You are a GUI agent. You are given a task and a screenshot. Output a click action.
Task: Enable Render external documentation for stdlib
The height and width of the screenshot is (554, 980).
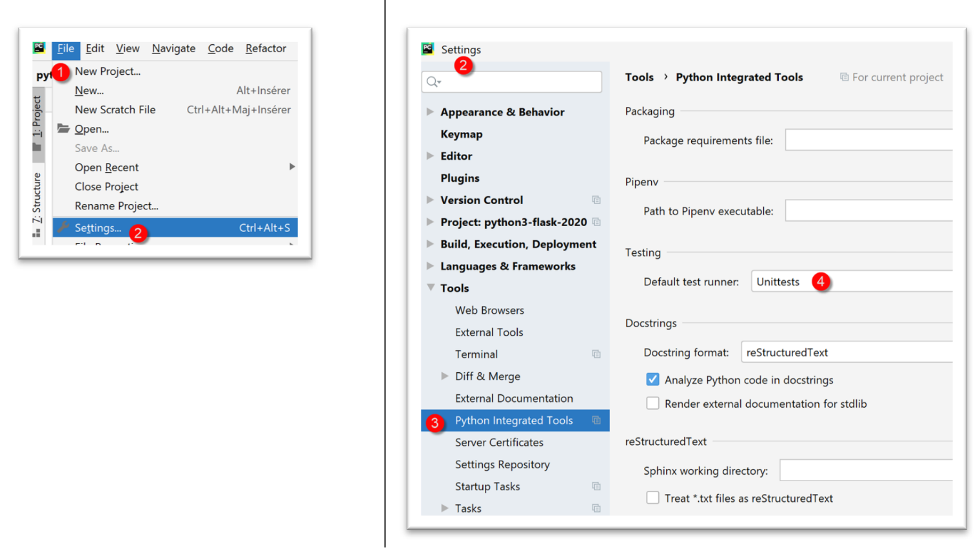(652, 403)
